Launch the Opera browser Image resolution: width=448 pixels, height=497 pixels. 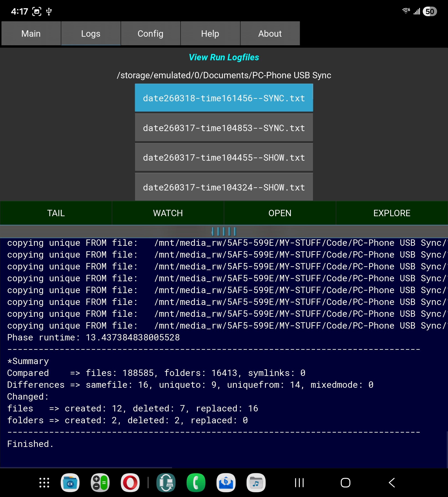pos(130,483)
